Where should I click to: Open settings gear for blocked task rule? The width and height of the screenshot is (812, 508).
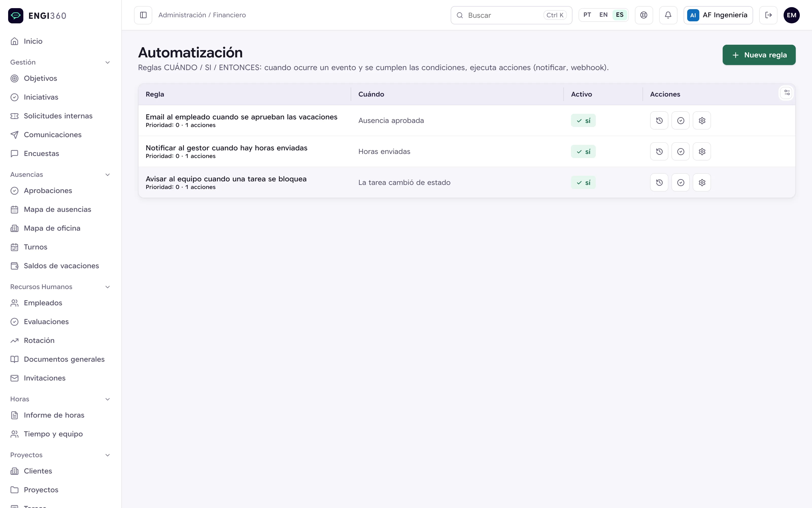(x=702, y=182)
